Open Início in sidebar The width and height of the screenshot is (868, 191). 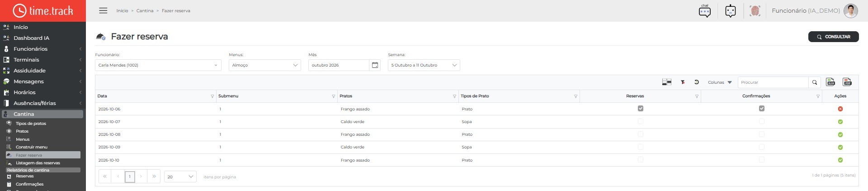tap(42, 27)
